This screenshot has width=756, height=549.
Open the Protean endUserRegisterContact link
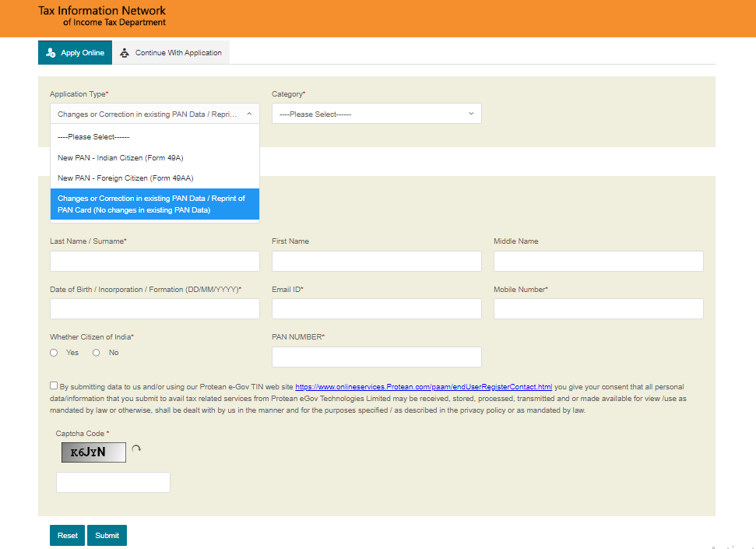tap(424, 386)
